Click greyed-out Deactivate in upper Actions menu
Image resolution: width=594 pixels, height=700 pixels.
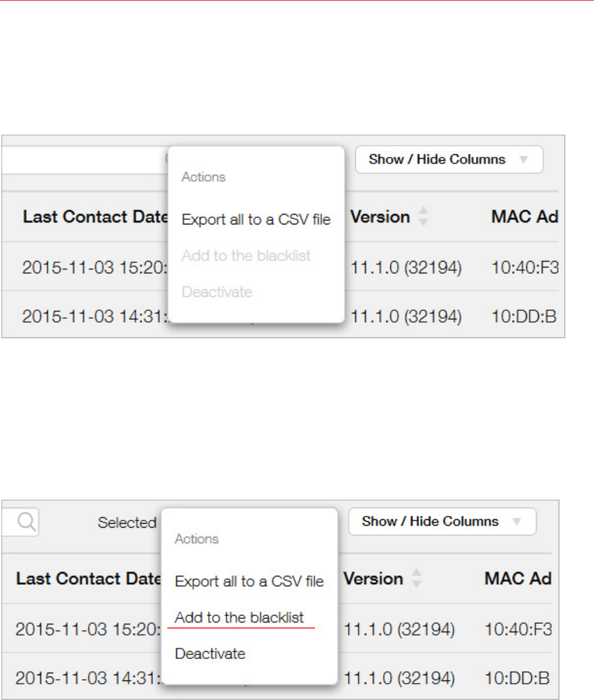[x=217, y=292]
